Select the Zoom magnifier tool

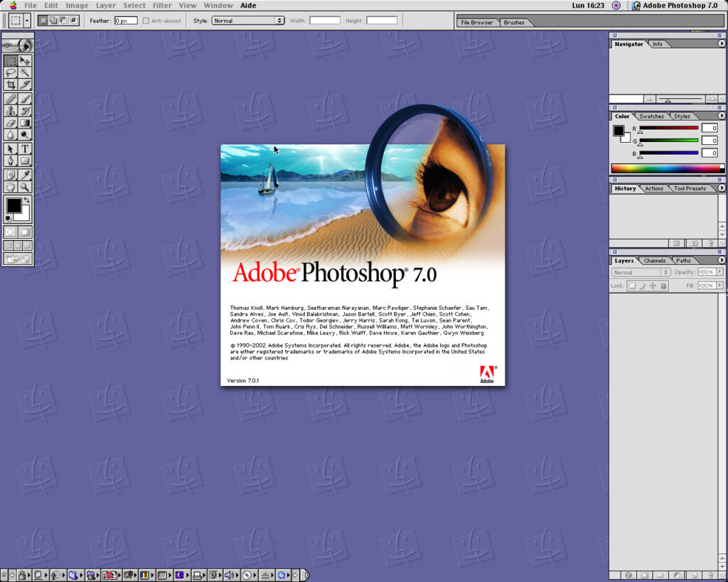(x=25, y=188)
